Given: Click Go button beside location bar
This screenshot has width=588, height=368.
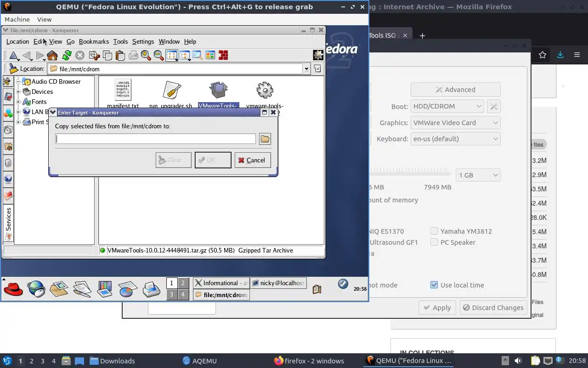Looking at the screenshot, I should pyautogui.click(x=317, y=69).
